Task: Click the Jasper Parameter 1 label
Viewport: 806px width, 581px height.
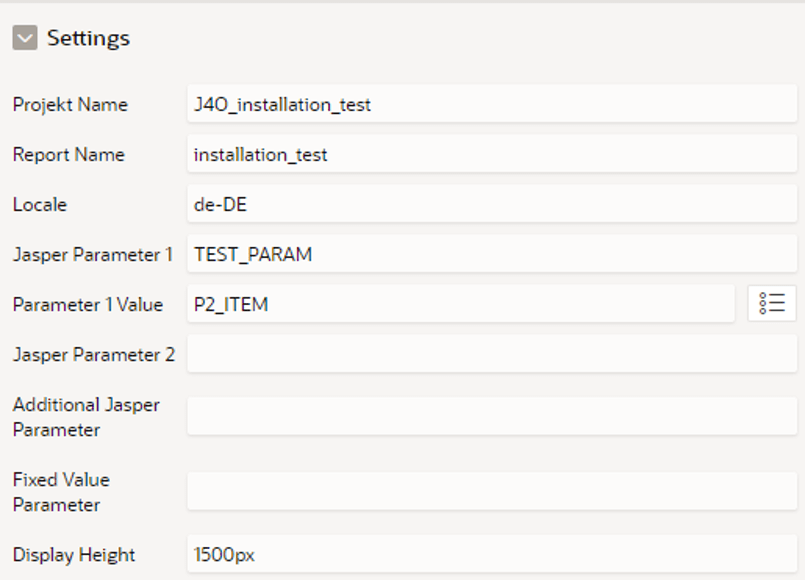Action: click(93, 255)
